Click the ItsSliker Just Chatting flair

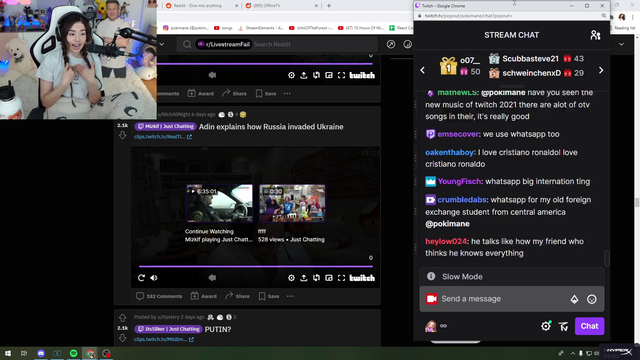168,329
